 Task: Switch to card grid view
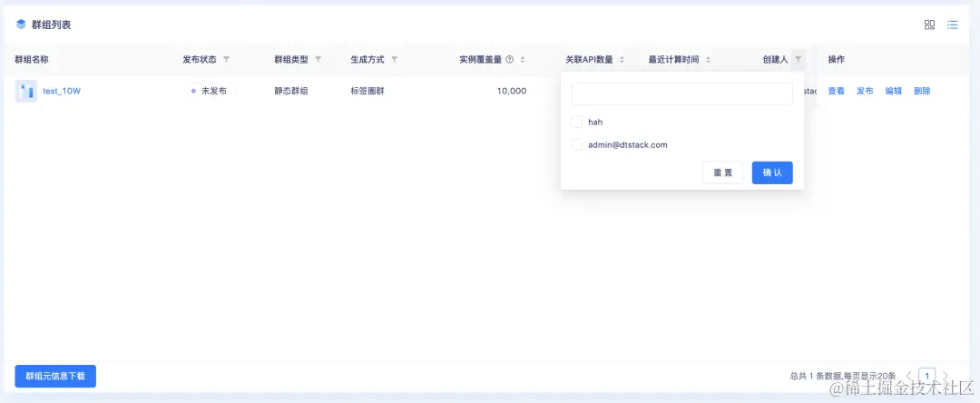click(929, 25)
